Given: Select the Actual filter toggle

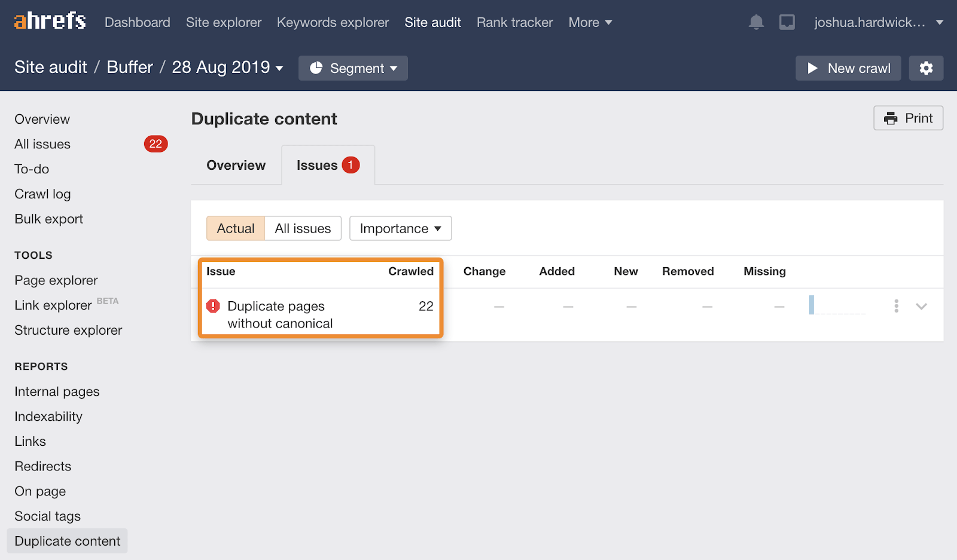Looking at the screenshot, I should click(x=236, y=228).
